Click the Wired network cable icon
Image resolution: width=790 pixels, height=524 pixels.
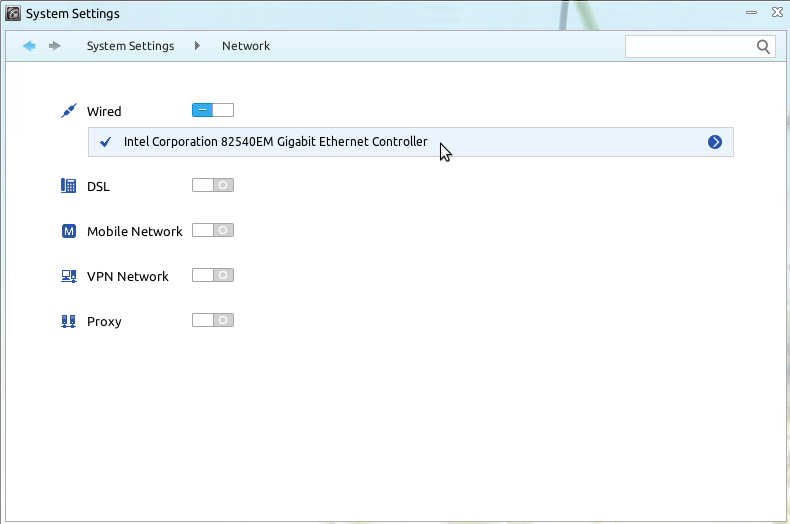coord(68,111)
